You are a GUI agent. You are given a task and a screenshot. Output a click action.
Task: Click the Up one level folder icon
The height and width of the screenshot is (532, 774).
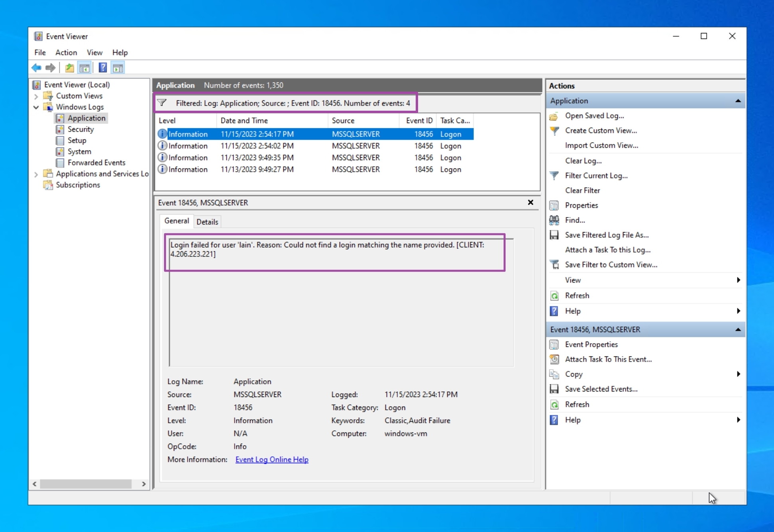[x=70, y=68]
